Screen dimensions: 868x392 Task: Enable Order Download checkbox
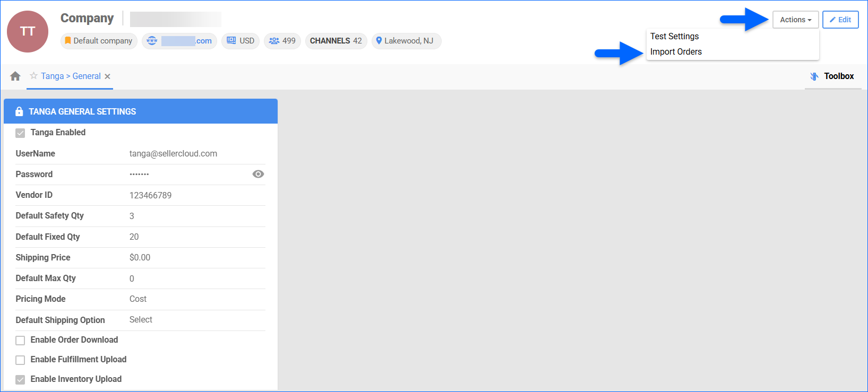tap(20, 341)
